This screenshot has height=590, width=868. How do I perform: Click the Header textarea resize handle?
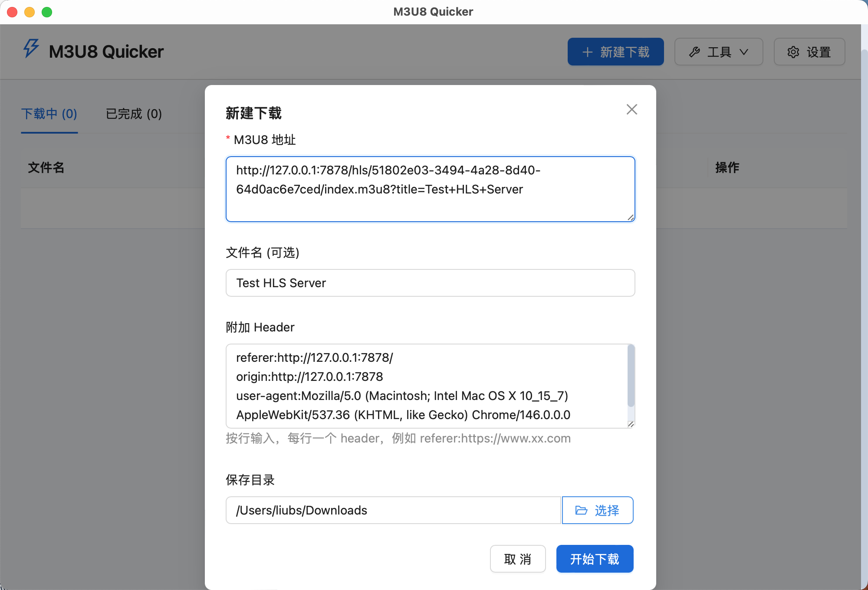click(x=631, y=424)
